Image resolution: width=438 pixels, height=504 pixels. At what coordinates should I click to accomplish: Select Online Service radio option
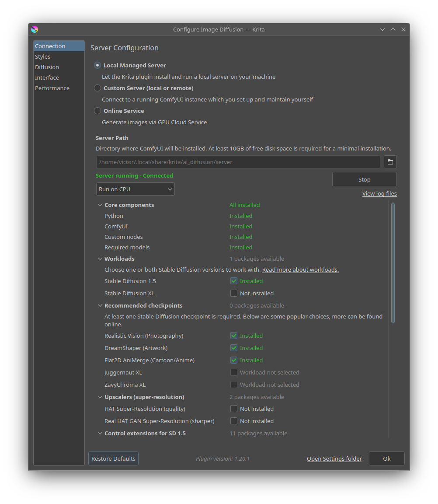point(97,111)
